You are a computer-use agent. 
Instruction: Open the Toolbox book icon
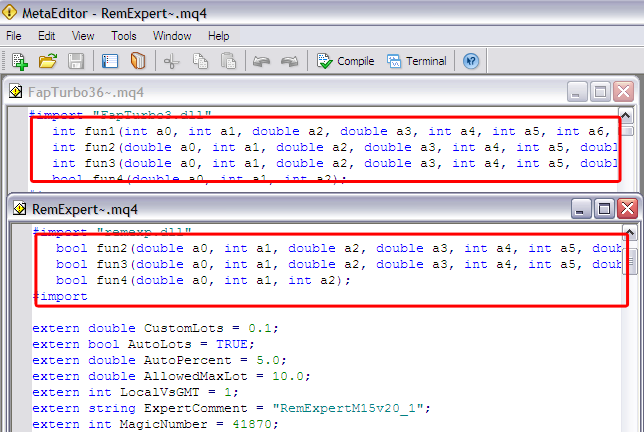pos(138,61)
